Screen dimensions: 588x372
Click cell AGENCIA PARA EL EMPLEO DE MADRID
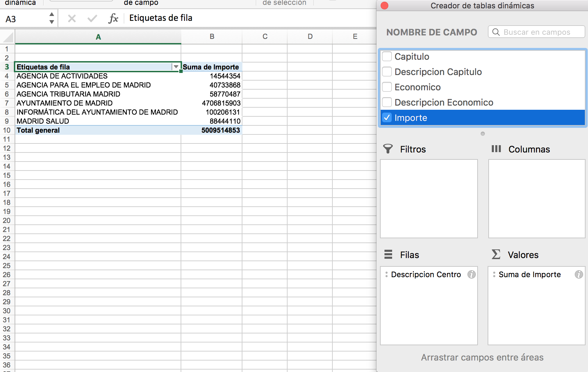point(98,85)
